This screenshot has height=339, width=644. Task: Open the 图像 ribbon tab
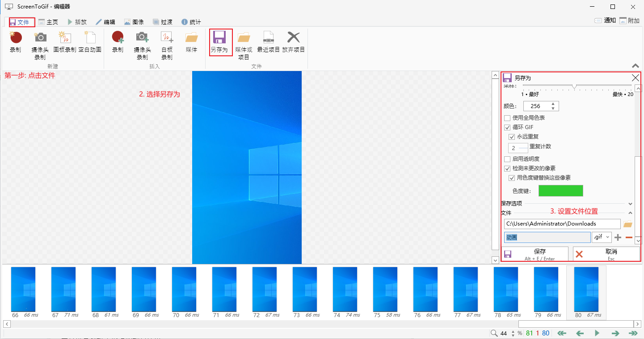pos(134,22)
